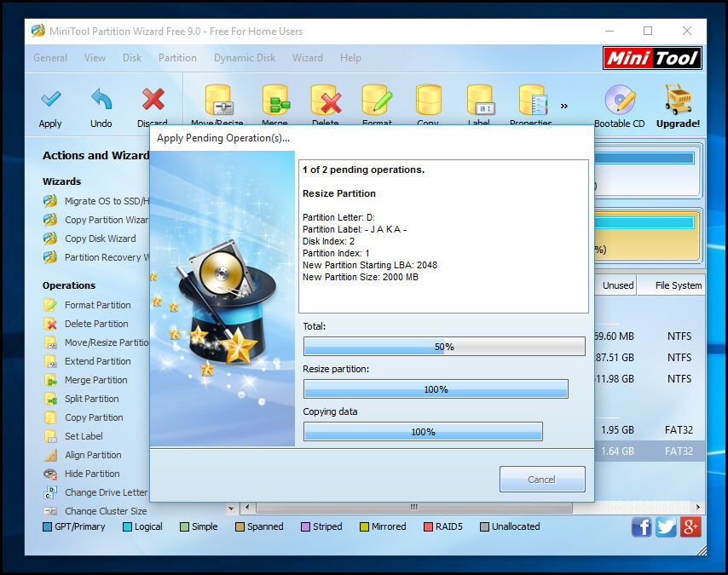The image size is (728, 575).
Task: Click the Delete Partition sidebar icon
Action: (x=50, y=324)
